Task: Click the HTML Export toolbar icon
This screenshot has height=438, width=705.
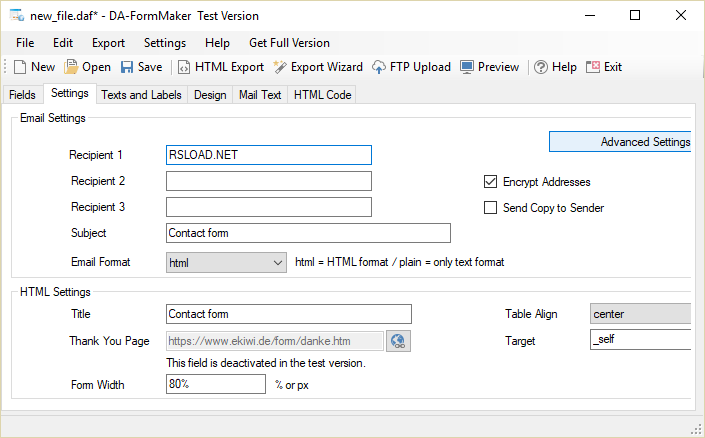Action: tap(184, 67)
